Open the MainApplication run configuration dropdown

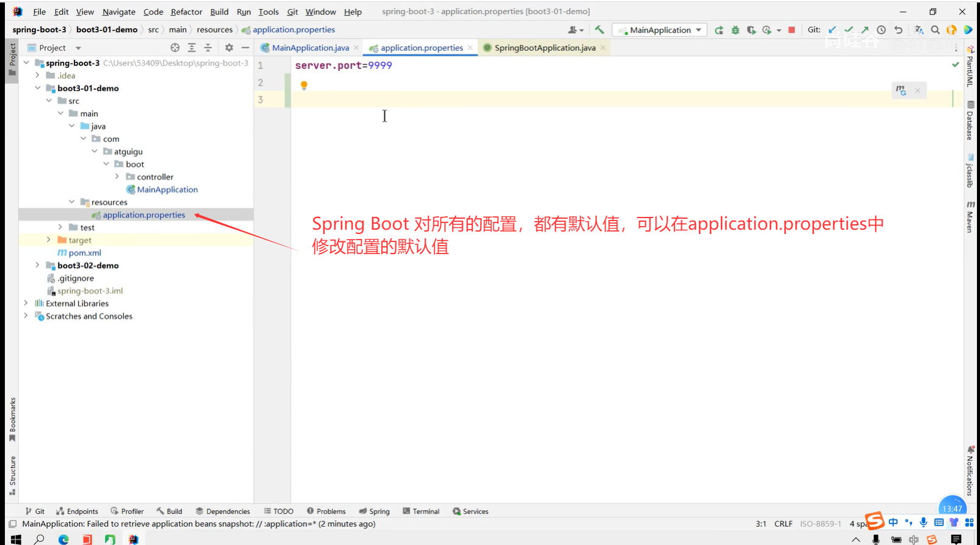659,30
